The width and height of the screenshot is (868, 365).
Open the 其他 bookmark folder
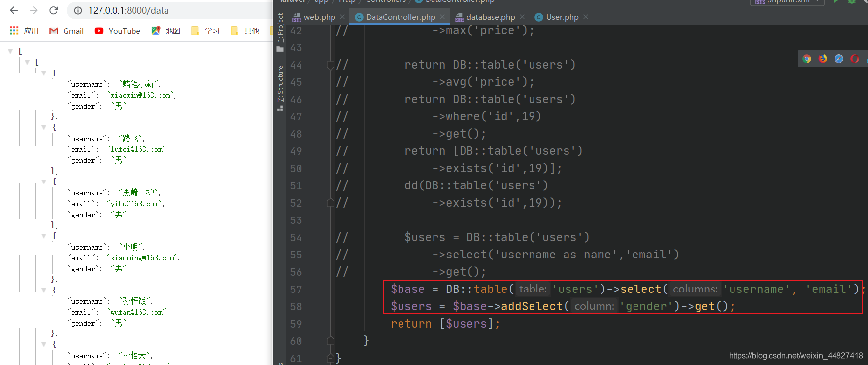click(244, 31)
